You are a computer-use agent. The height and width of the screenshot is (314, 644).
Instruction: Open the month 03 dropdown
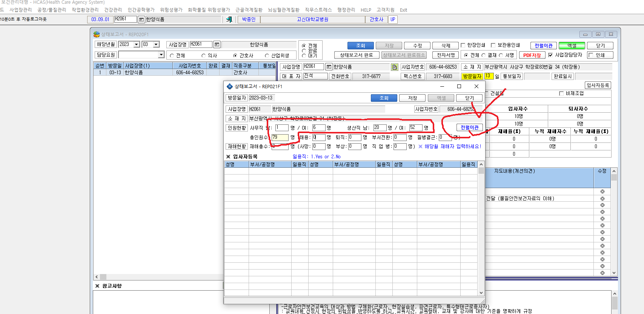tap(156, 44)
